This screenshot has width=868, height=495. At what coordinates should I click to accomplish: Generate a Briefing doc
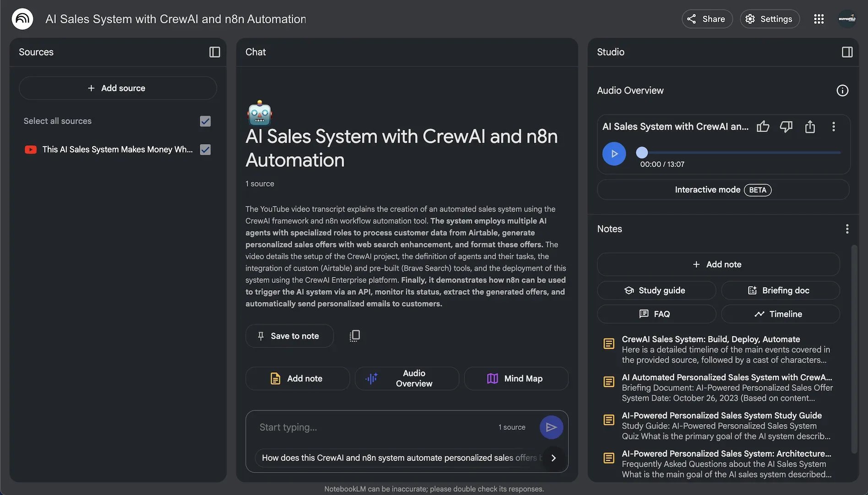(x=780, y=290)
